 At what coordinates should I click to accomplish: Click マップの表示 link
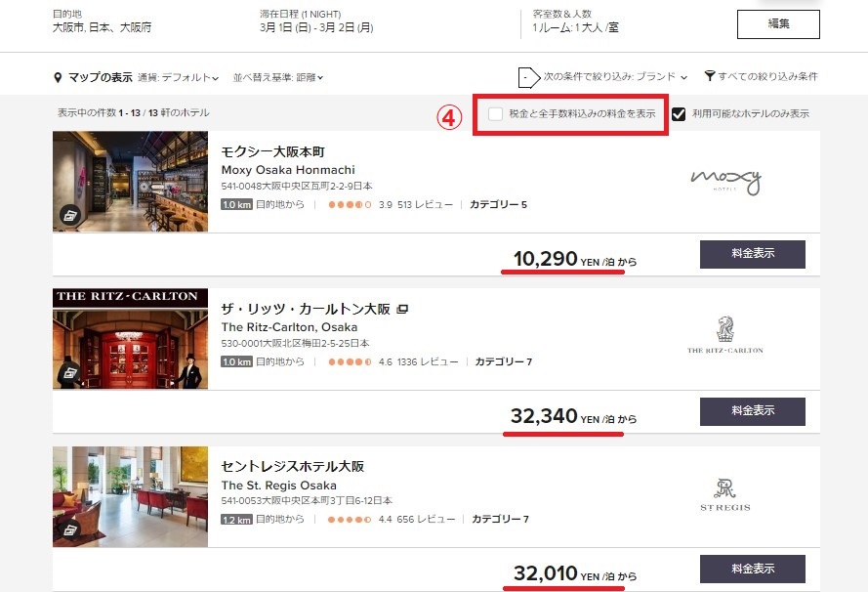coord(101,77)
